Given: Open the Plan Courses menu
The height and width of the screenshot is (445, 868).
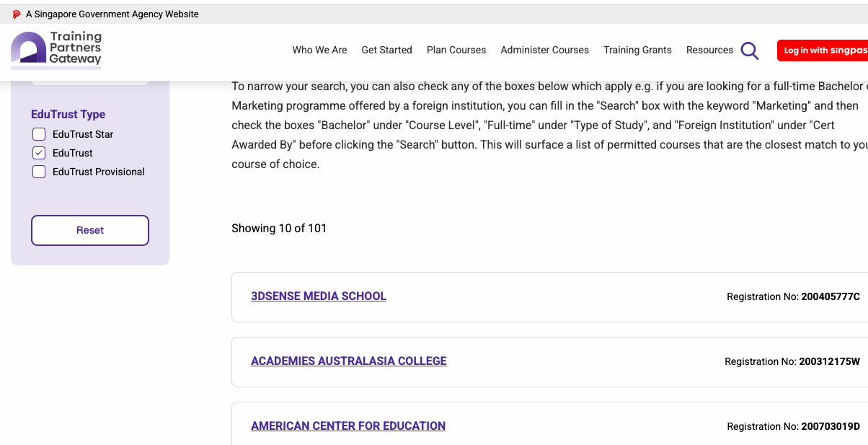Looking at the screenshot, I should coord(456,50).
